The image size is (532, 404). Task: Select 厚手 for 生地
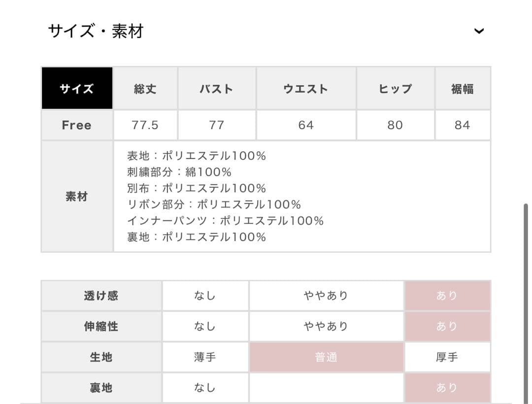point(447,357)
